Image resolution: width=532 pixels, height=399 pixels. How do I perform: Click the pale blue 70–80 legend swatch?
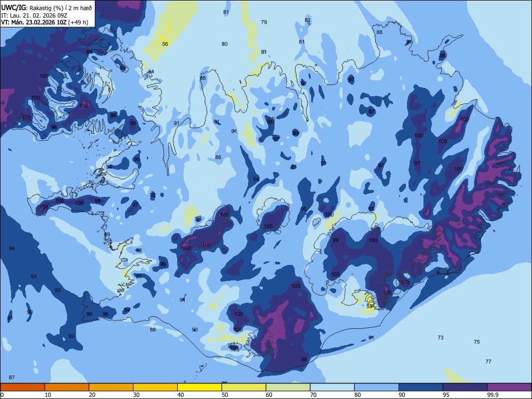pos(332,387)
